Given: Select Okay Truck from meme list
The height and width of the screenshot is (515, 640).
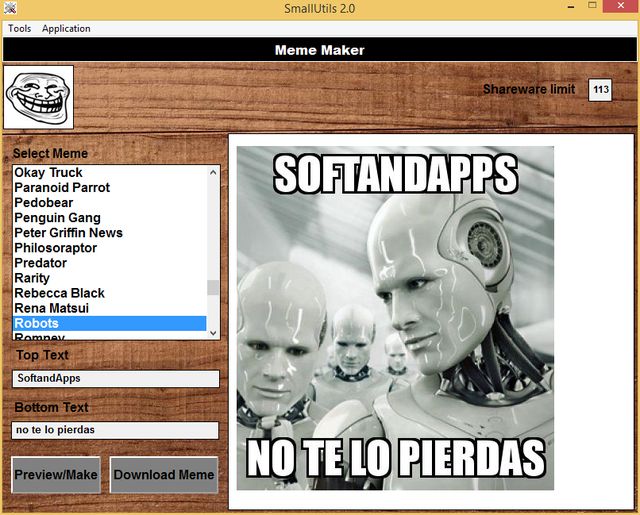Looking at the screenshot, I should point(48,173).
